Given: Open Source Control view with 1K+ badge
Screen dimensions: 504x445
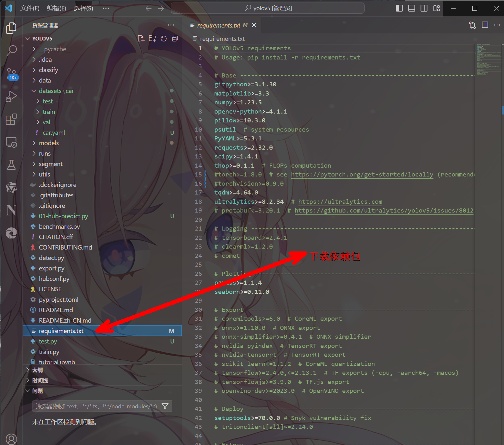Looking at the screenshot, I should point(11,74).
